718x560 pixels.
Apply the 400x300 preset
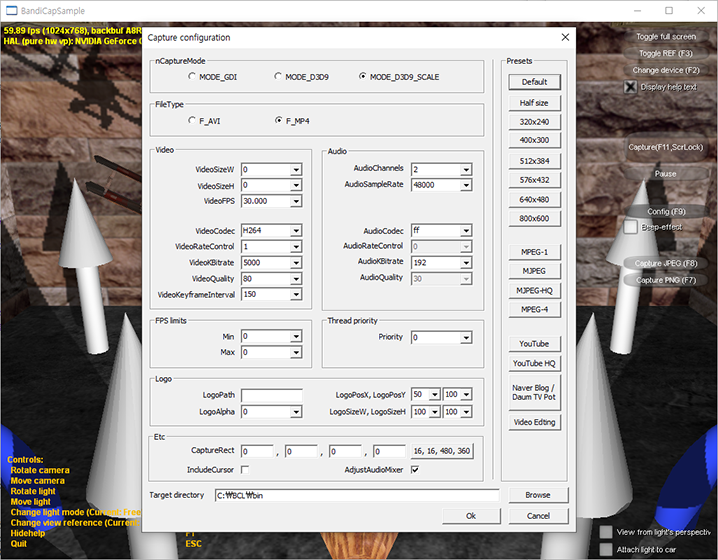pos(534,140)
